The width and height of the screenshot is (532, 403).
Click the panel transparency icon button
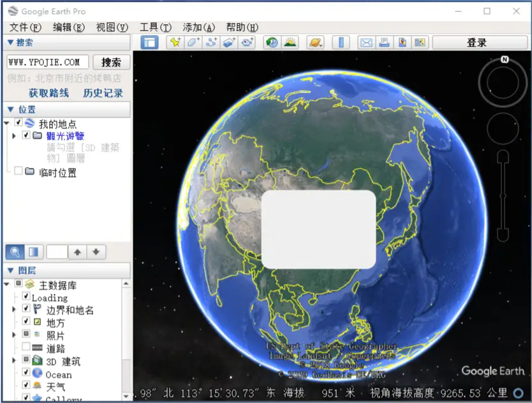[34, 252]
